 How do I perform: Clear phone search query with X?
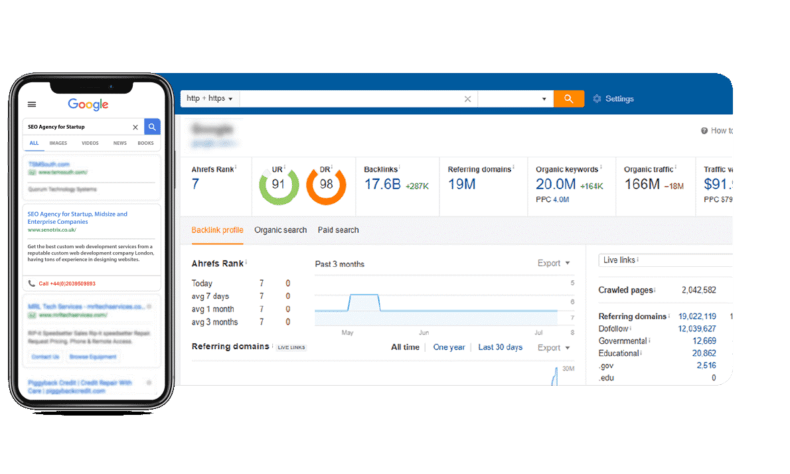coord(135,127)
